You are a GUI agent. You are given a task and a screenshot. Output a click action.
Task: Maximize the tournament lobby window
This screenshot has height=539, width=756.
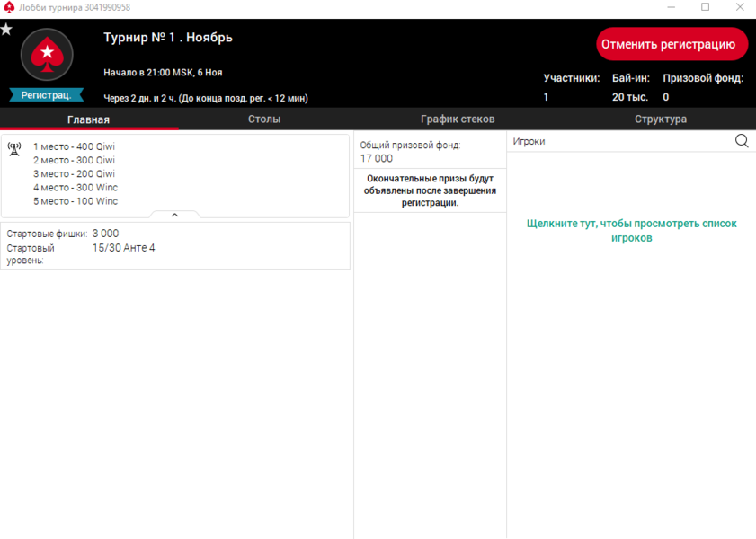705,7
